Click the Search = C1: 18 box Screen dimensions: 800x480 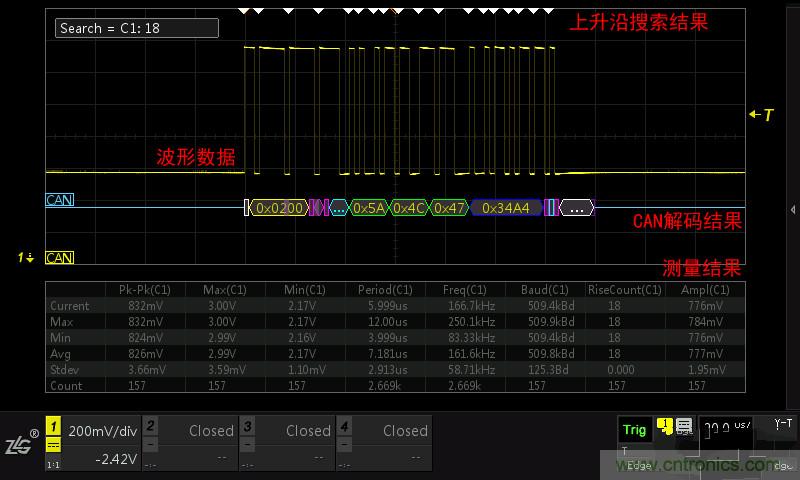(137, 28)
